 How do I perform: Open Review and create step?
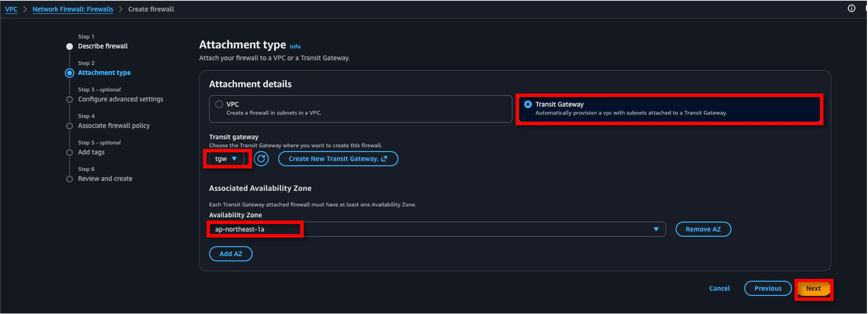coord(105,179)
